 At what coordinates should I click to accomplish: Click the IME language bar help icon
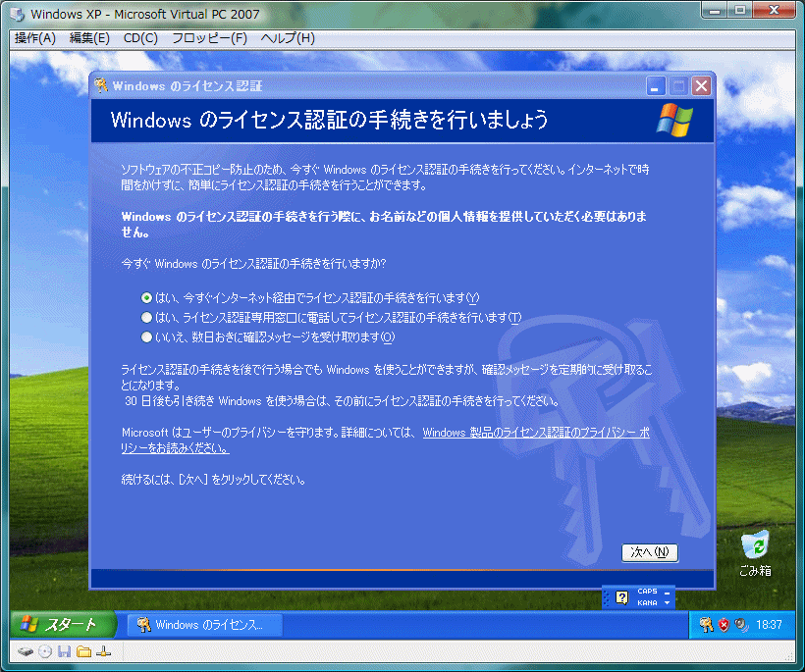[x=622, y=597]
